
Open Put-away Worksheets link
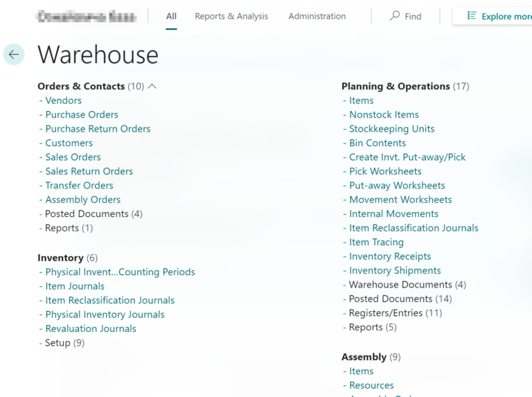tap(397, 186)
